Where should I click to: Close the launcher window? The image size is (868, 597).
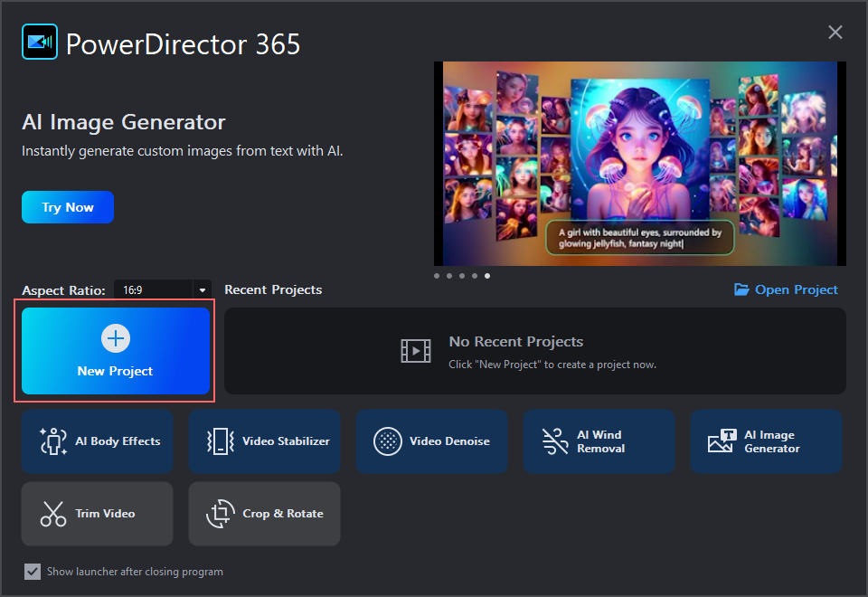pos(835,33)
